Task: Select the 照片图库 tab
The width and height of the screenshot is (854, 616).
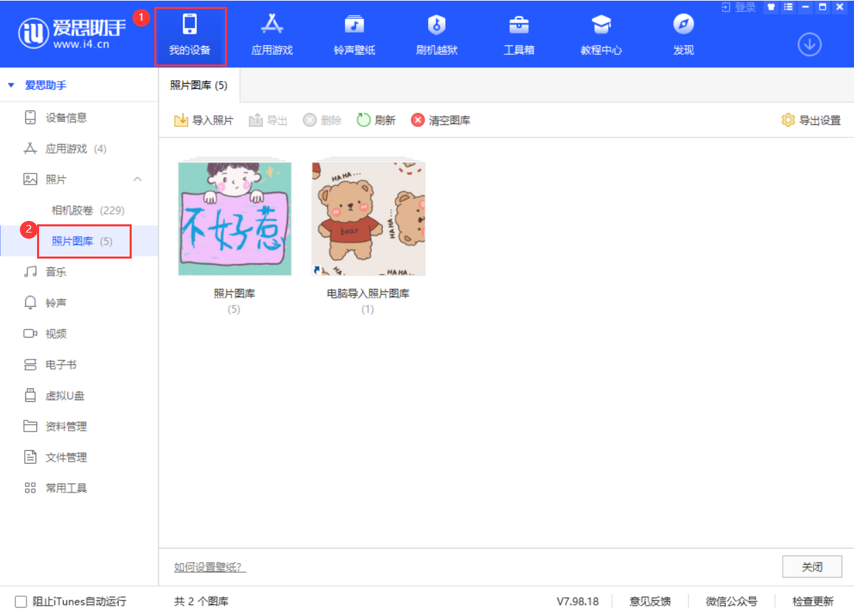Action: pos(198,85)
